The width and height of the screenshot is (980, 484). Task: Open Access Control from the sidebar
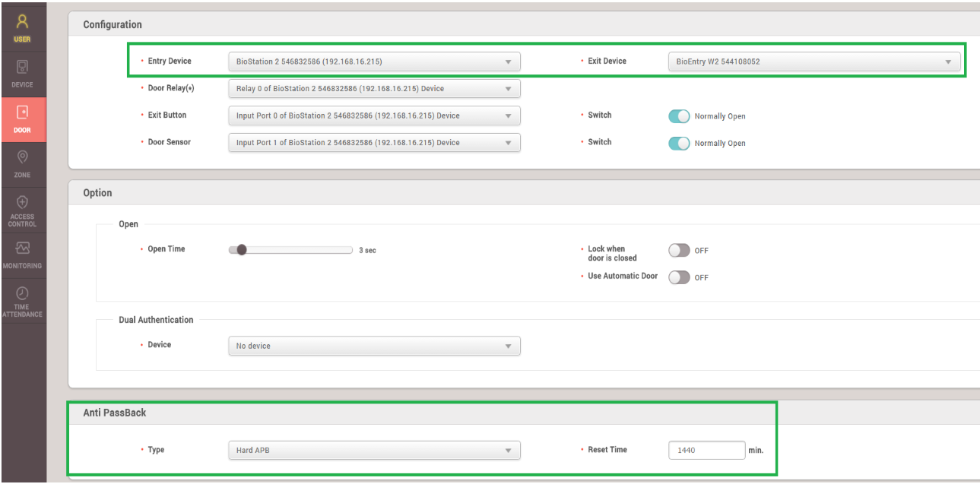click(x=22, y=210)
